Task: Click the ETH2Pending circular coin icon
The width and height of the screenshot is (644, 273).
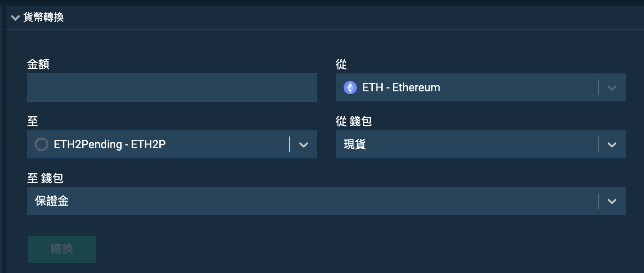Action: 42,145
